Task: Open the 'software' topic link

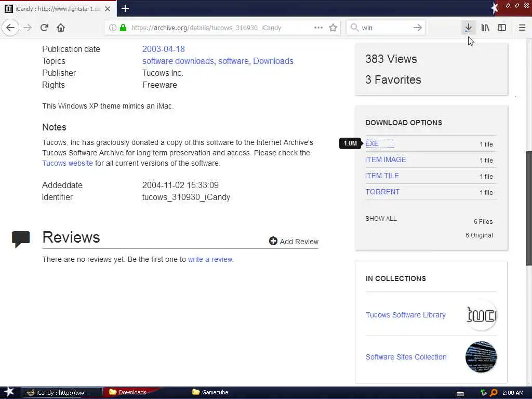Action: 233,61
